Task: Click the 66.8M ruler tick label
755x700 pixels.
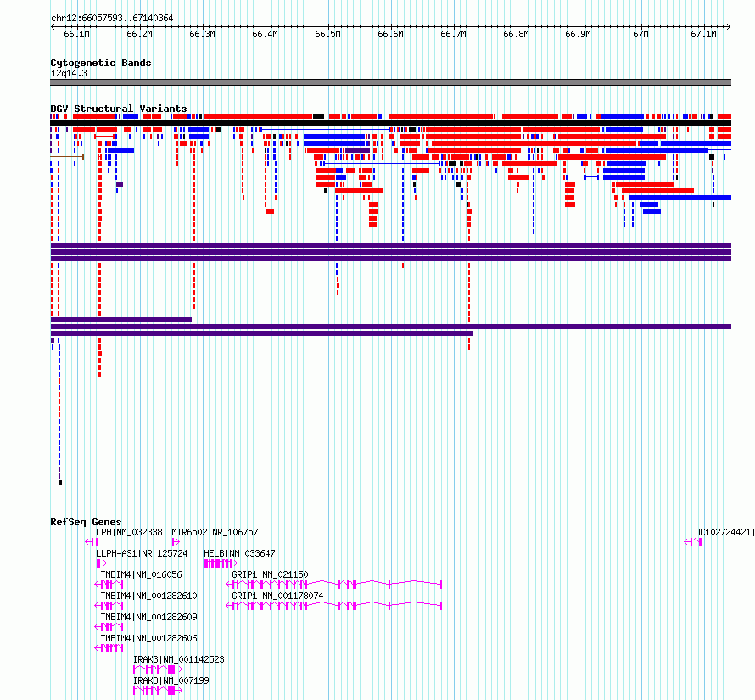Action: coord(516,34)
